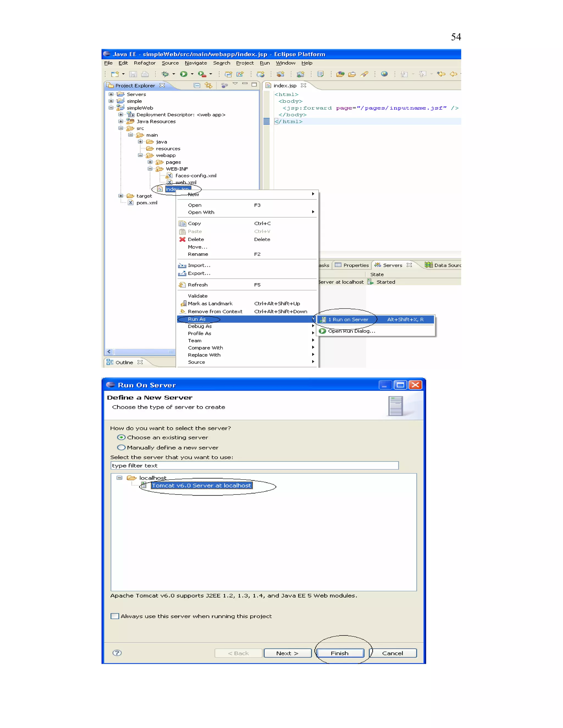This screenshot has height=728, width=563.
Task: Click the Print toolbar icon
Action: 145,74
